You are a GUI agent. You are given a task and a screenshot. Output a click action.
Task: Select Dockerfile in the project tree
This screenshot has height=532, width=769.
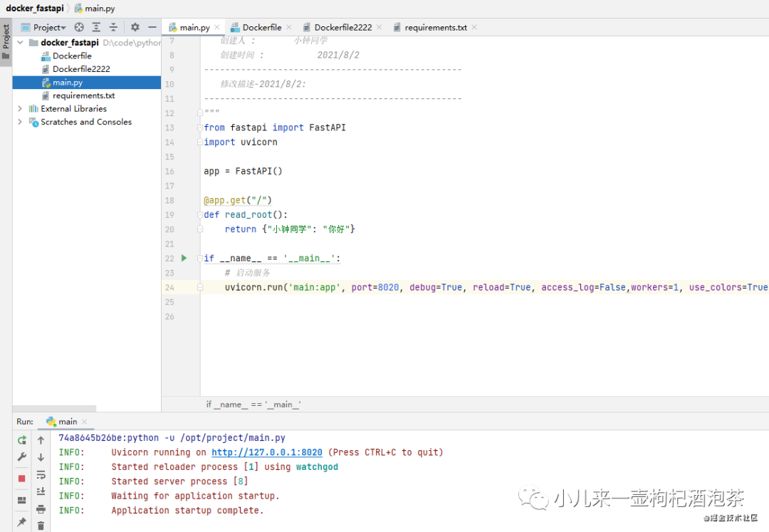(72, 56)
